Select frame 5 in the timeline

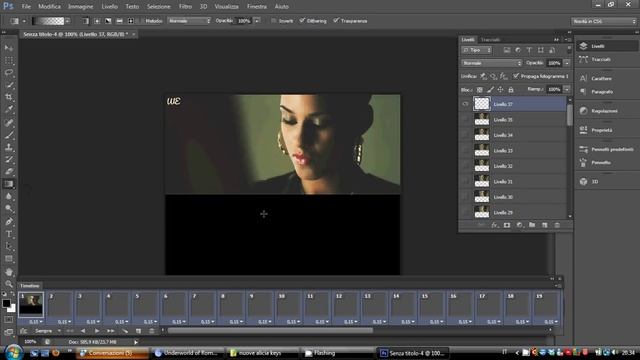[x=145, y=308]
